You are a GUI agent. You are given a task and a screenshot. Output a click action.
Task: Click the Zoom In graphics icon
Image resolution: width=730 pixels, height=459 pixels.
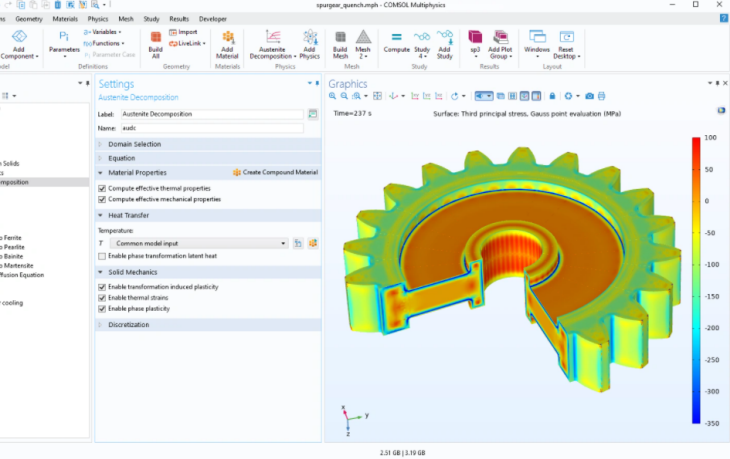point(332,96)
